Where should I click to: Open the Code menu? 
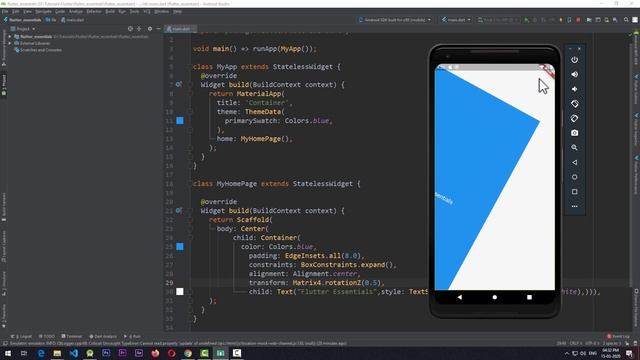click(x=60, y=11)
